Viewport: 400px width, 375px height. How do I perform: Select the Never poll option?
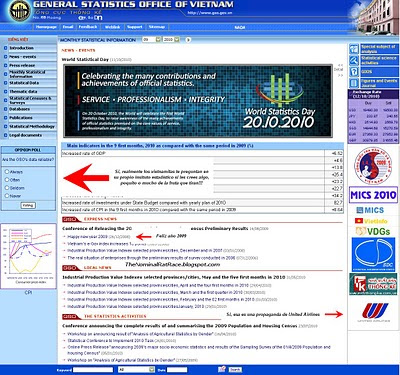[x=7, y=196]
